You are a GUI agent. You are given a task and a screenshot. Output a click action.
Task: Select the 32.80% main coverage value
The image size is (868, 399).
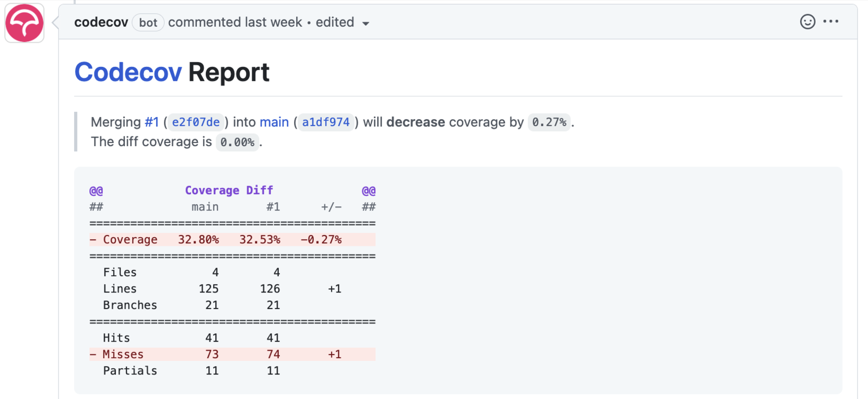[x=198, y=240]
